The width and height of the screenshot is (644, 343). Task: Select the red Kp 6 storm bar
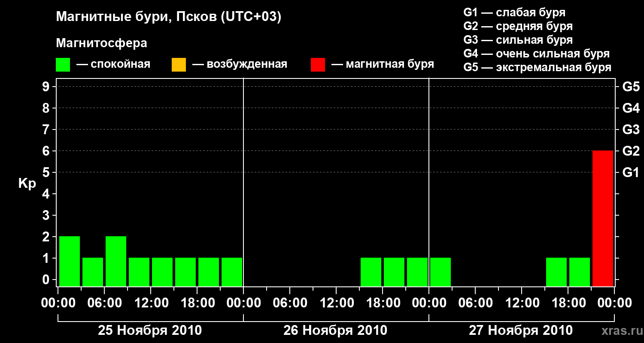[x=603, y=218]
